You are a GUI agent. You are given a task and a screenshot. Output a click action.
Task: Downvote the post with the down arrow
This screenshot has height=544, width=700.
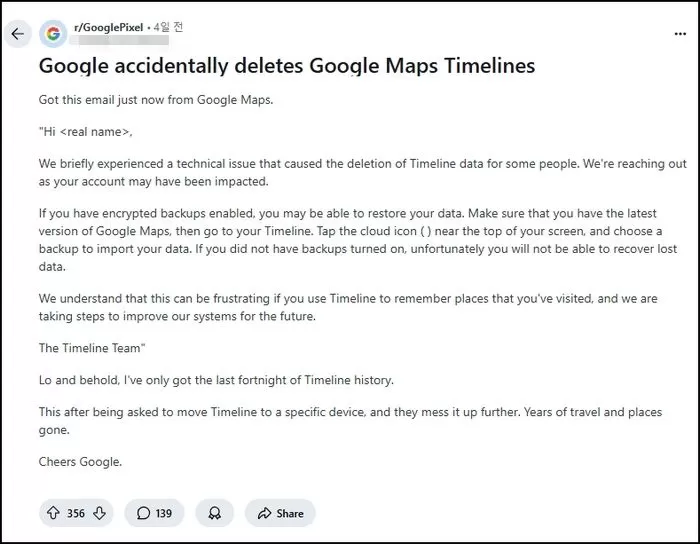[x=98, y=513]
